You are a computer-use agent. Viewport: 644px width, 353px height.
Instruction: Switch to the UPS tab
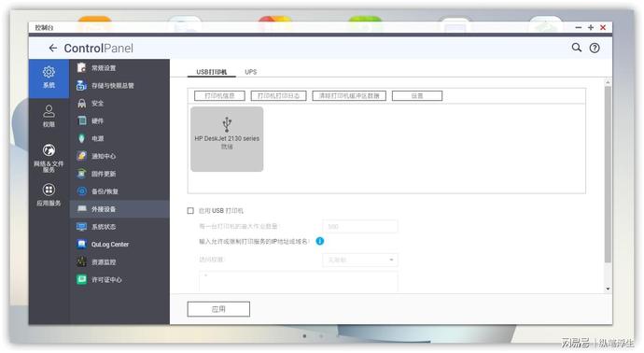(250, 72)
